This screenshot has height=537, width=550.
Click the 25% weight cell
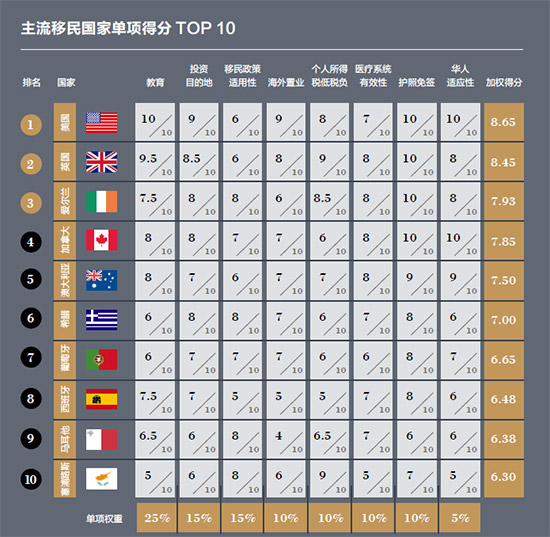156,518
